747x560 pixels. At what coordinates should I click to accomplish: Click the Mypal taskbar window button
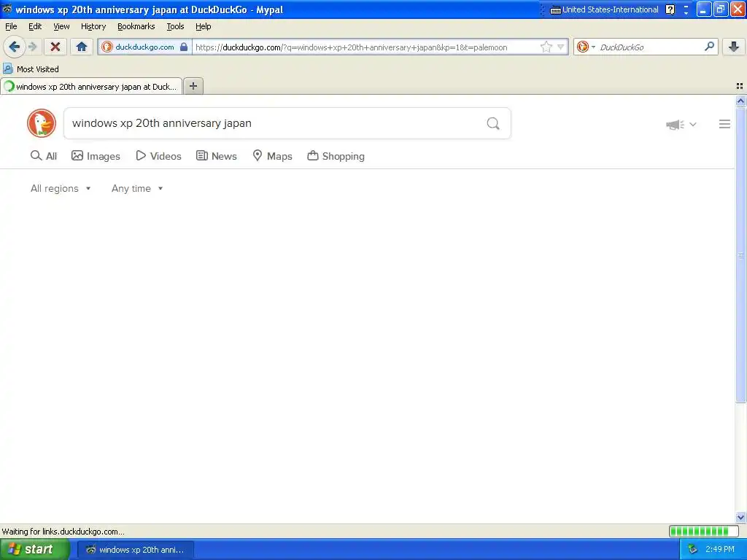135,550
